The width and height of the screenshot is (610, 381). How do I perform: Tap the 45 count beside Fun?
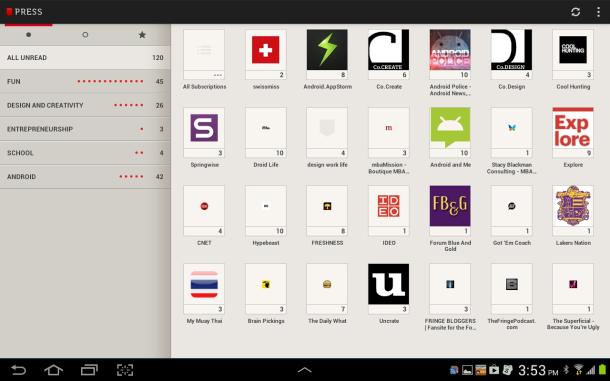(x=160, y=81)
